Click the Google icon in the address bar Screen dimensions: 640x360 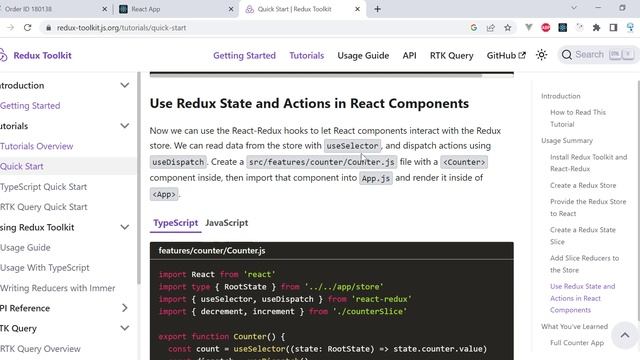pyautogui.click(x=473, y=28)
